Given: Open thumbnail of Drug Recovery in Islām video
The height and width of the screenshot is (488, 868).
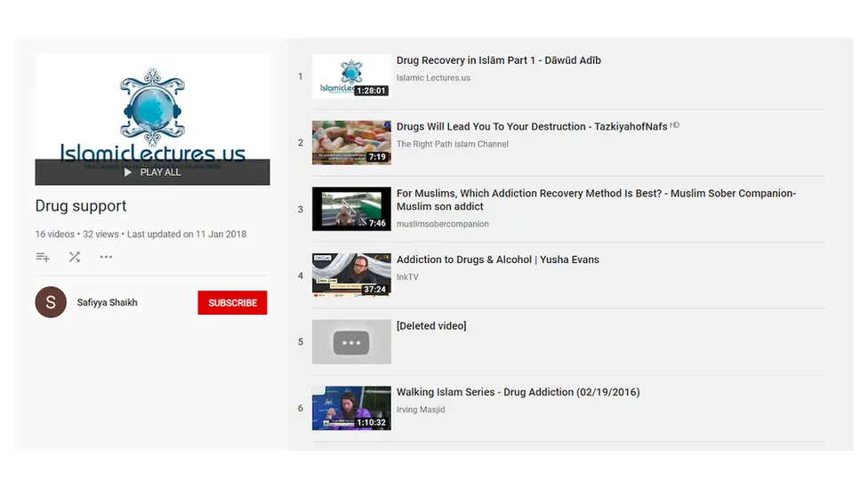Looking at the screenshot, I should coord(351,76).
